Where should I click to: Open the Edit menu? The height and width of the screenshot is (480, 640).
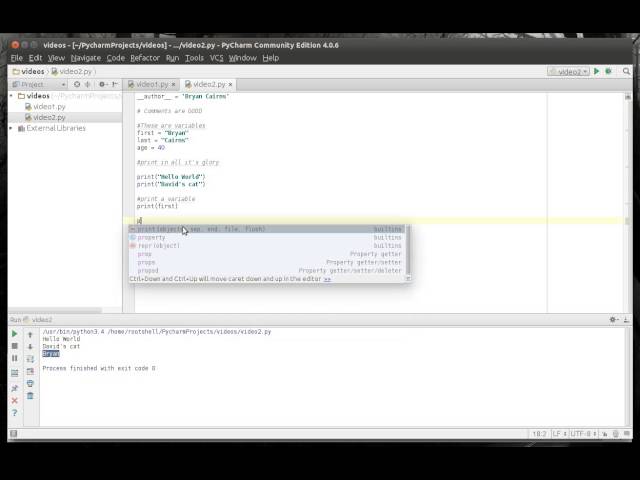(x=36, y=58)
